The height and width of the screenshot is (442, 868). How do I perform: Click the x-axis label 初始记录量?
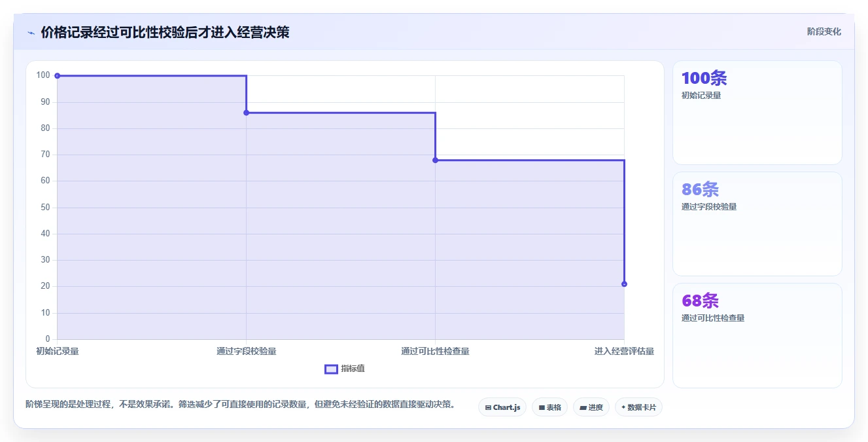click(x=58, y=351)
